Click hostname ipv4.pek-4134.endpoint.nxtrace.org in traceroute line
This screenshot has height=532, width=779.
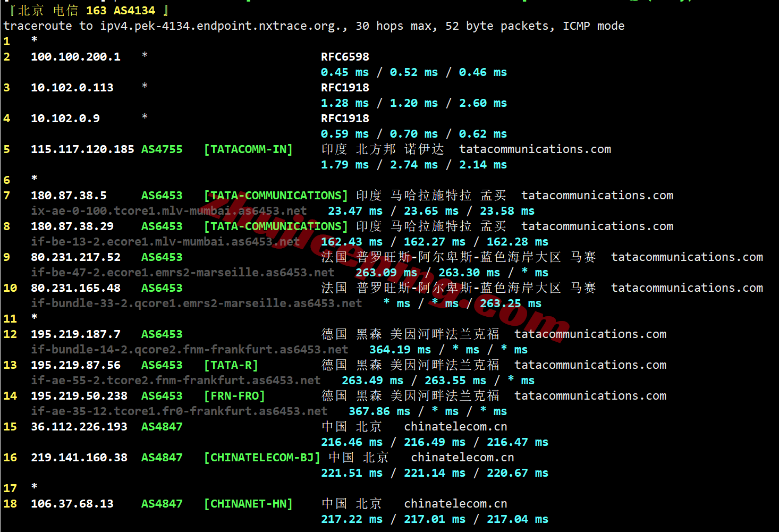tap(221, 26)
